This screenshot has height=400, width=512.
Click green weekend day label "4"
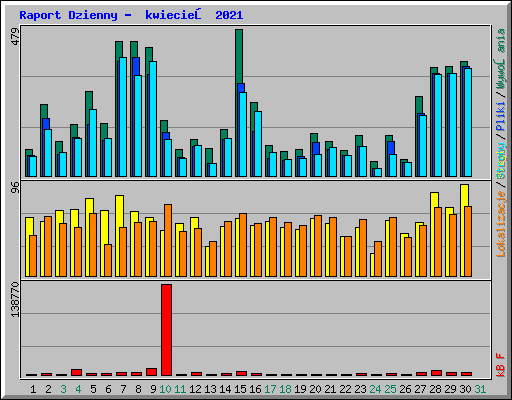click(78, 389)
